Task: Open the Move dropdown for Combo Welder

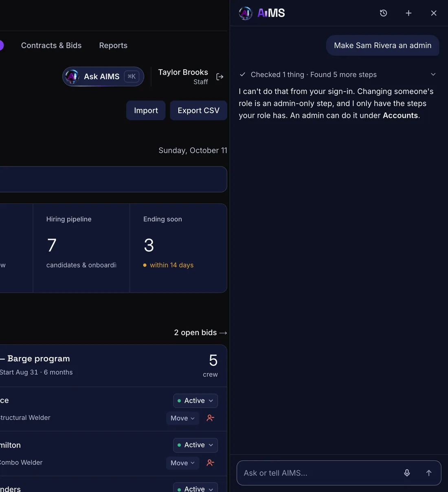Action: click(x=182, y=463)
